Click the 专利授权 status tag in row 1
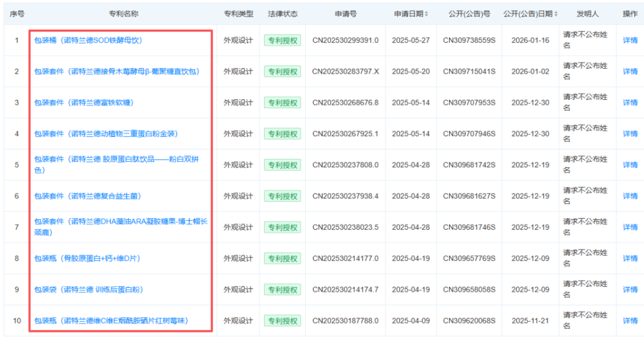 click(283, 40)
